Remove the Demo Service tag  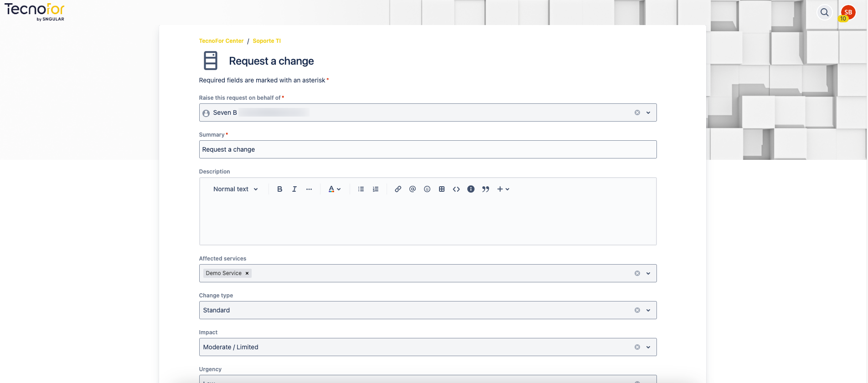point(247,273)
